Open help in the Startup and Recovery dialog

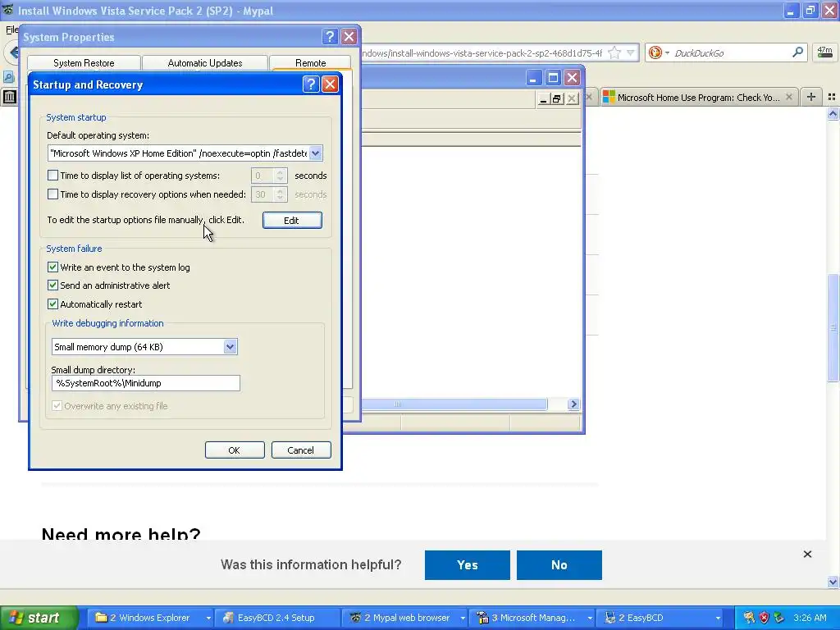coord(311,84)
